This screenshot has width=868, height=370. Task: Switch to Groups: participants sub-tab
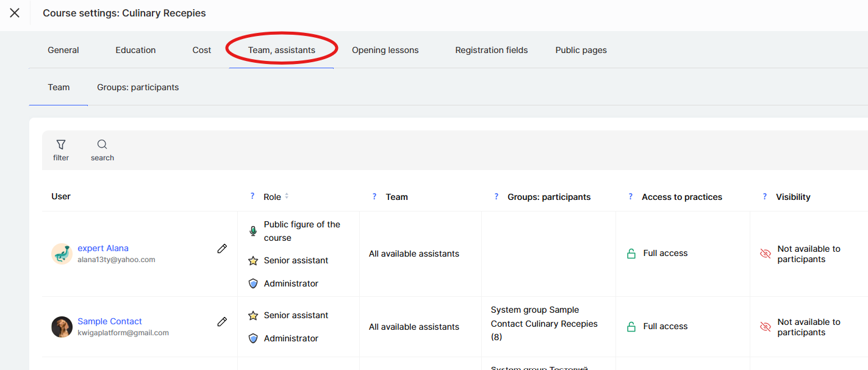click(x=138, y=87)
